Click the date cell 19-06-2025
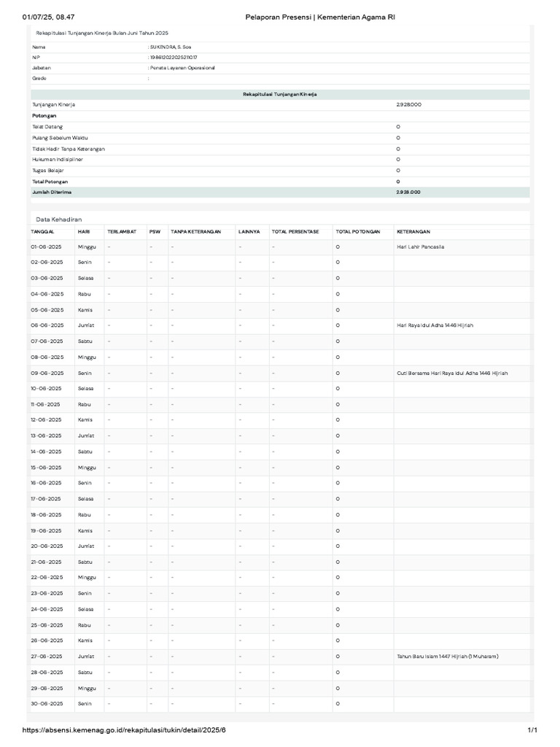Viewport: 560px width, 747px height. 46,531
